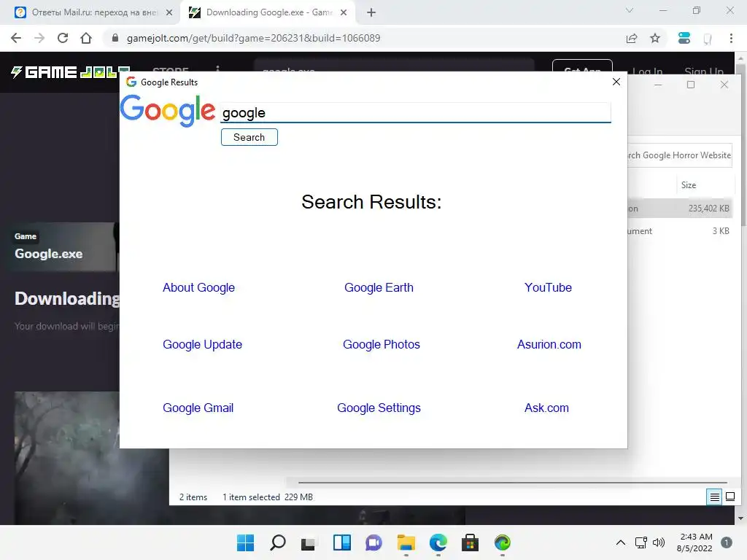Open File Explorer from the taskbar
This screenshot has height=560, width=747.
click(406, 542)
